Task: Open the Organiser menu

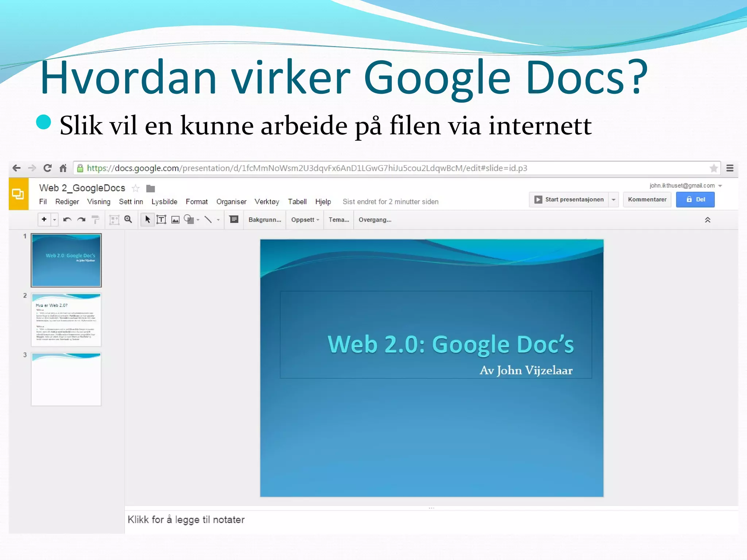Action: [231, 202]
